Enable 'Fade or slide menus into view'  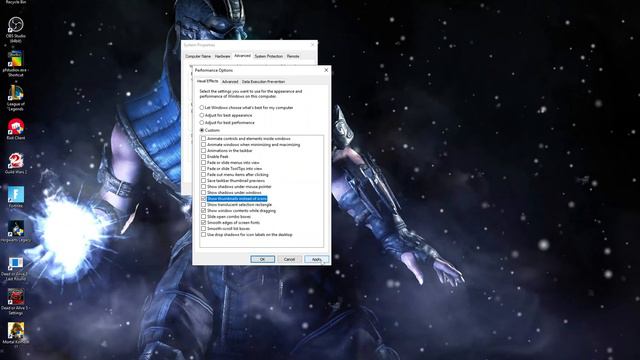click(x=203, y=162)
